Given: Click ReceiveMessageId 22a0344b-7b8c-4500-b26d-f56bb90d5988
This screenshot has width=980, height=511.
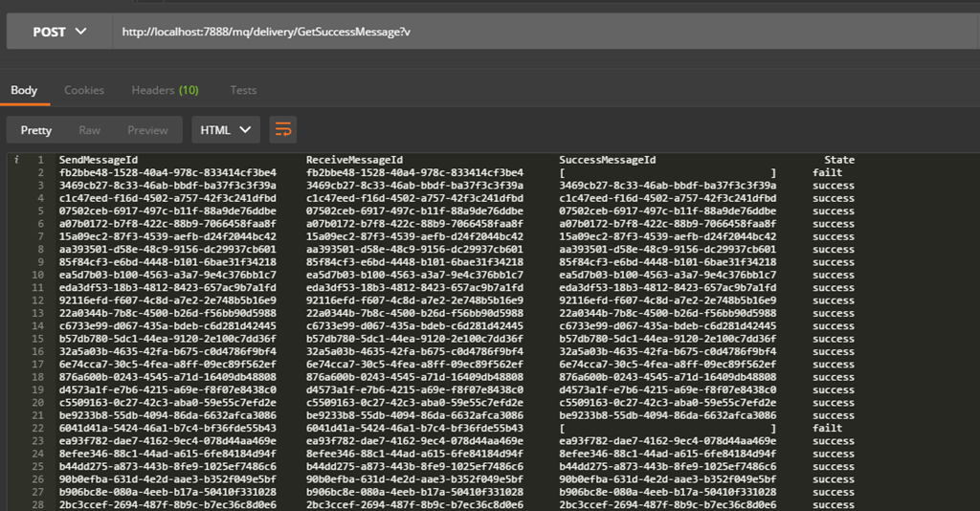Looking at the screenshot, I should click(414, 314).
